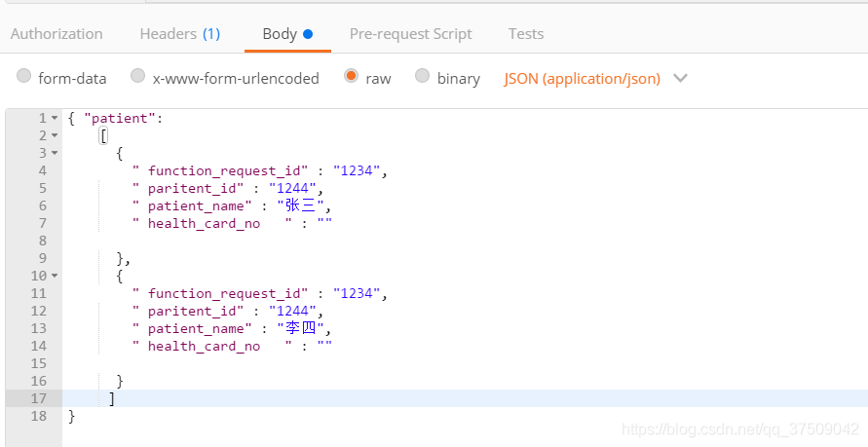This screenshot has height=447, width=868.
Task: Click the "张三" value
Action: (x=301, y=205)
